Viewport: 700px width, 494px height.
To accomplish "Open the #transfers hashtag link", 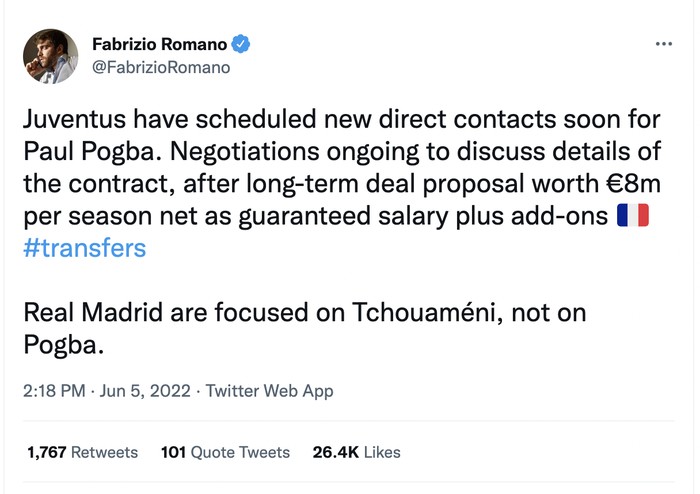I will tap(84, 248).
